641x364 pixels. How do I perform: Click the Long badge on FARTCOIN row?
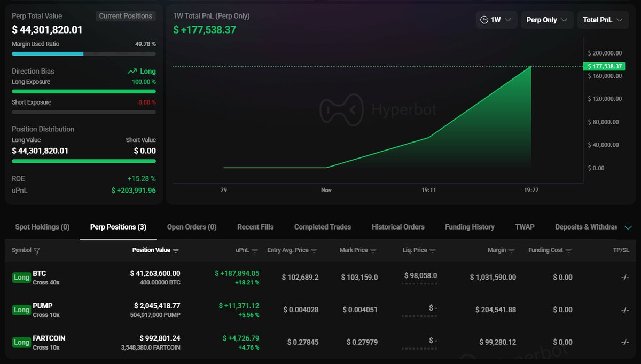(x=21, y=342)
